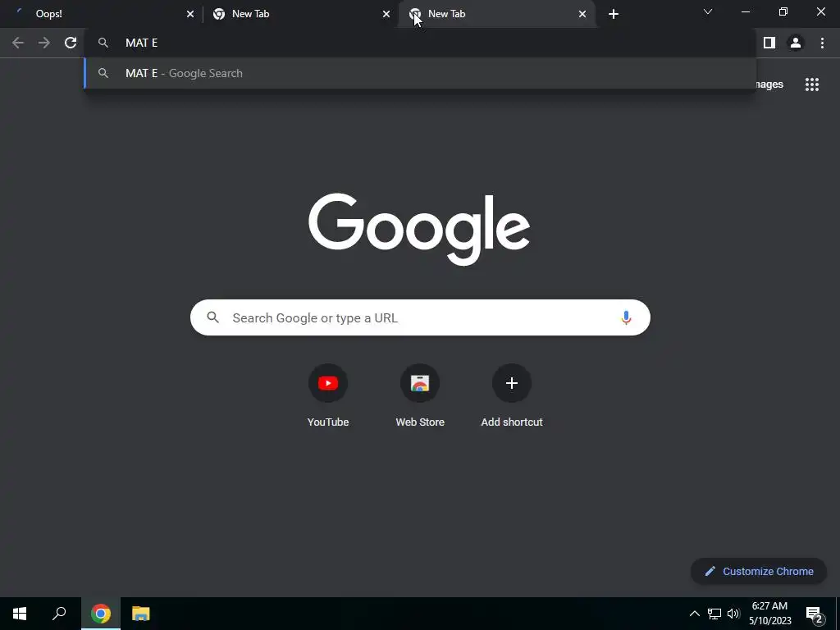Start voice search with the microphone

pyautogui.click(x=626, y=317)
